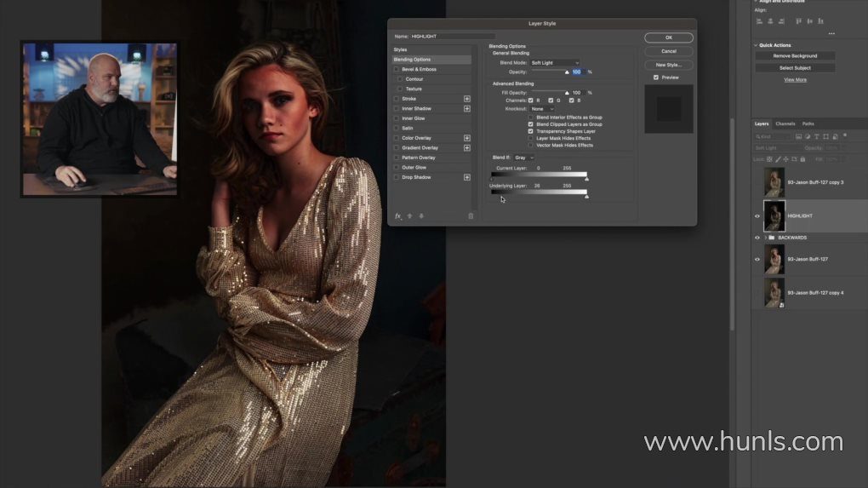Click the Underlying Layer white slider handle
868x488 pixels.
(x=586, y=196)
